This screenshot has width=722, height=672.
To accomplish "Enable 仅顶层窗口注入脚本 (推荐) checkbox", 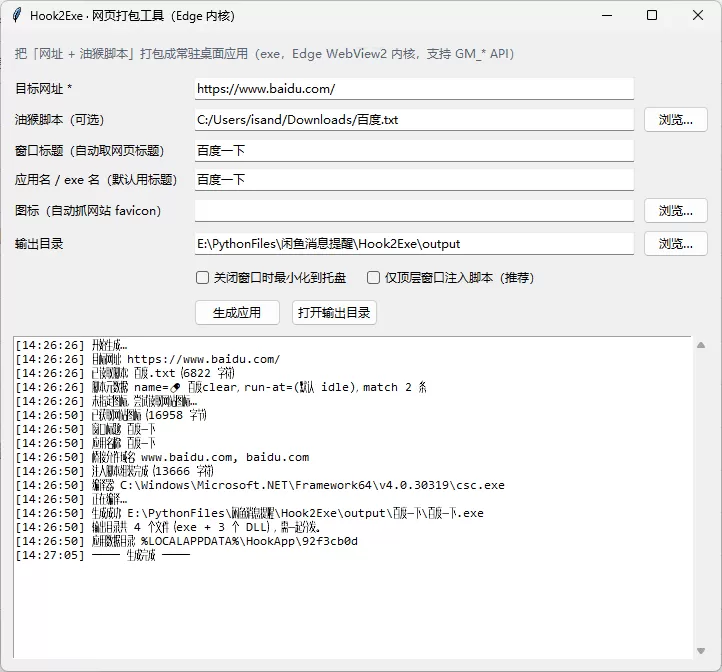I will tap(373, 278).
